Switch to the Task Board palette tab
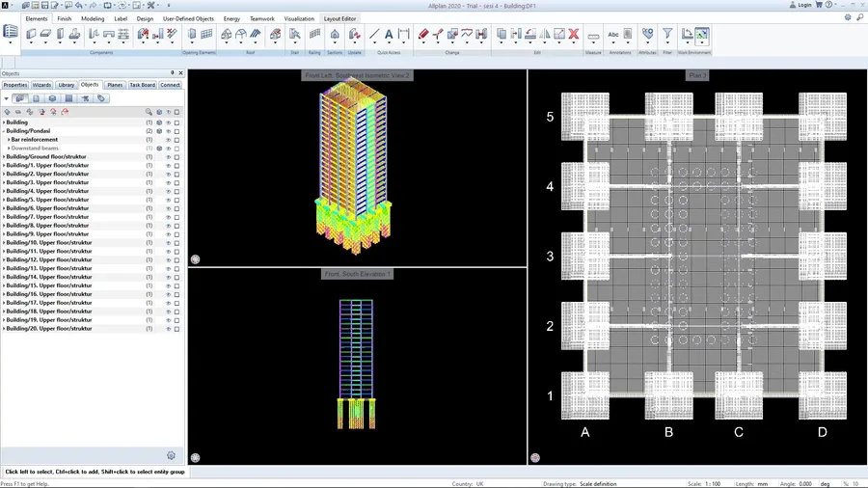Image resolution: width=868 pixels, height=488 pixels. click(143, 85)
